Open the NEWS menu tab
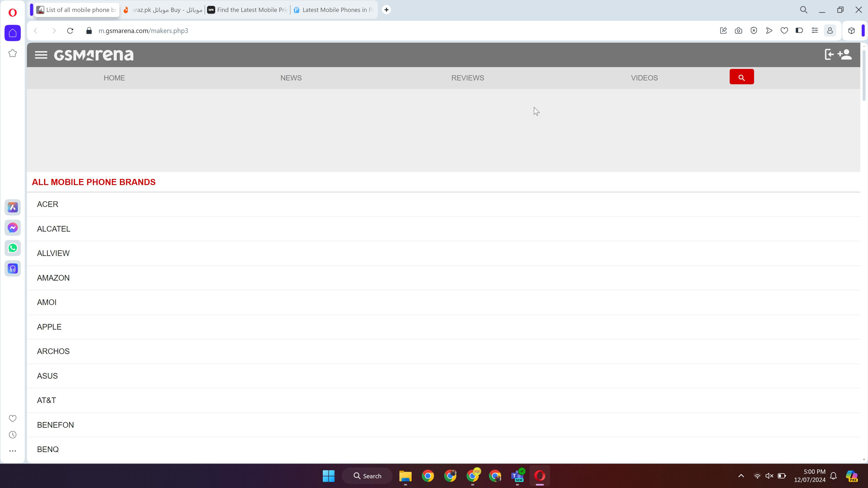Viewport: 868px width, 488px height. pos(291,77)
